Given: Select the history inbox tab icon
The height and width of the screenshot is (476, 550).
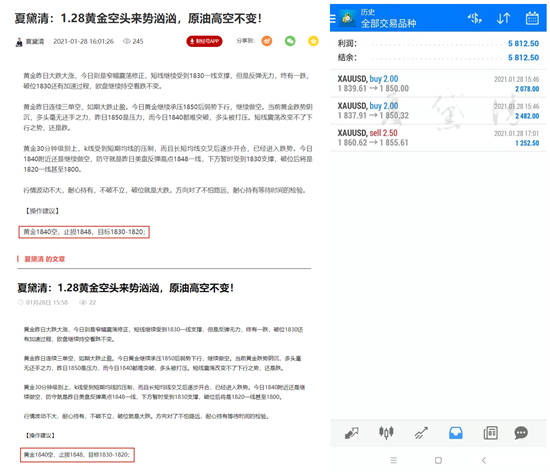Looking at the screenshot, I should pos(456,433).
